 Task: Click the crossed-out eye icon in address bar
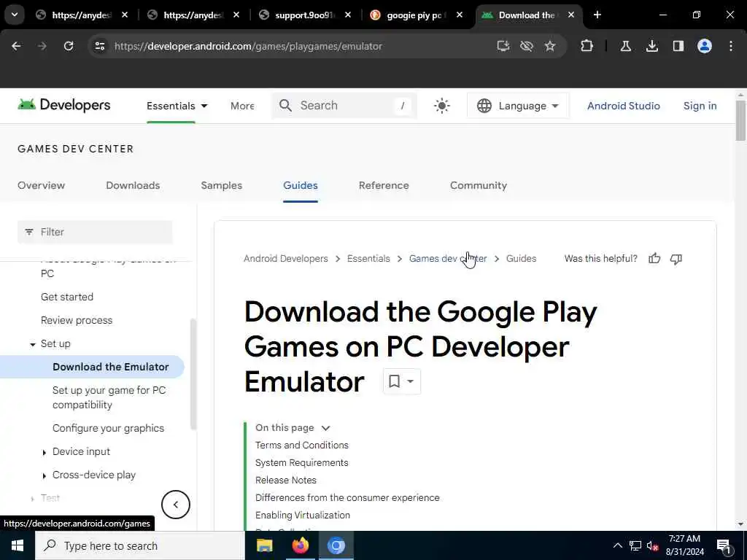click(x=527, y=46)
